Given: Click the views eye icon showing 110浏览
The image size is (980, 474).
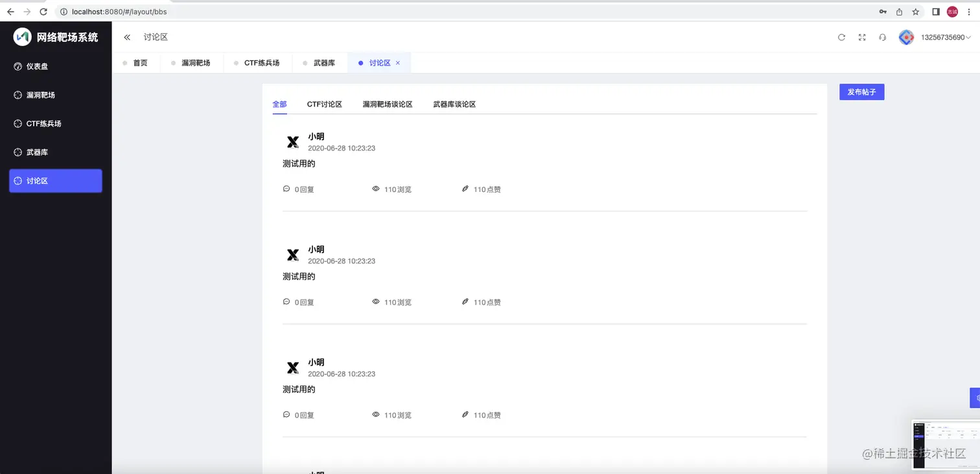Looking at the screenshot, I should pos(376,189).
